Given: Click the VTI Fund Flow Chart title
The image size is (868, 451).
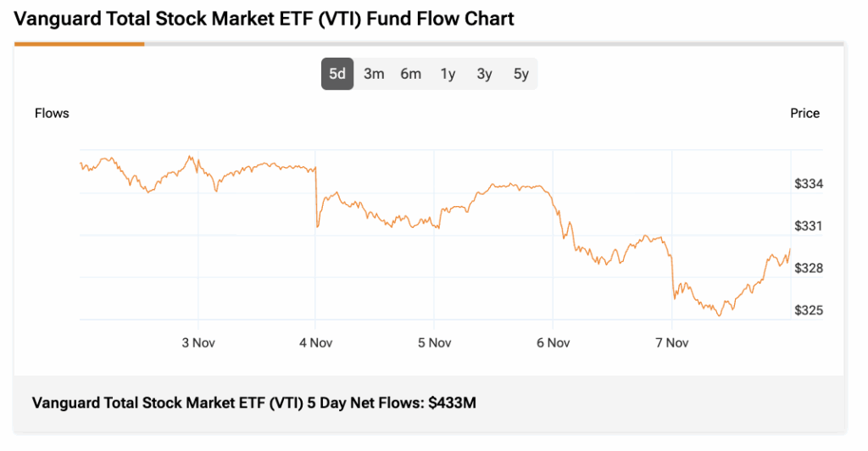Looking at the screenshot, I should pyautogui.click(x=264, y=18).
